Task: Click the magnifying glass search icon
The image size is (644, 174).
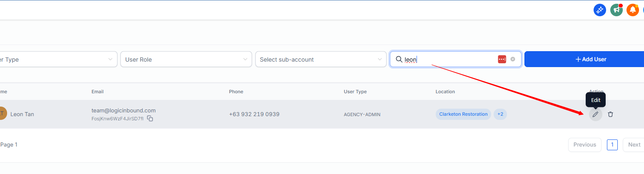Action: 399,59
